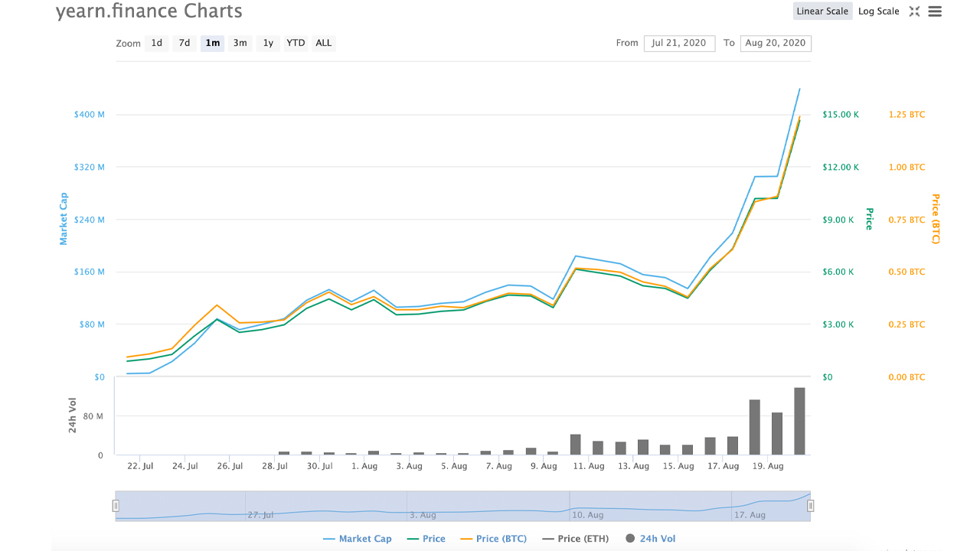Screen dimensions: 980x551
Task: Click the $9.00 K price axis label
Action: (x=838, y=220)
